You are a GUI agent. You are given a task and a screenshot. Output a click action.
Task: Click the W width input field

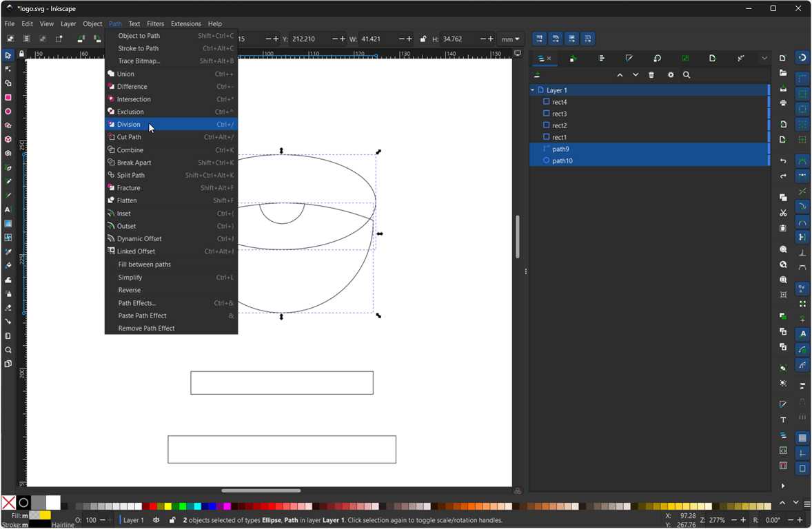click(378, 39)
